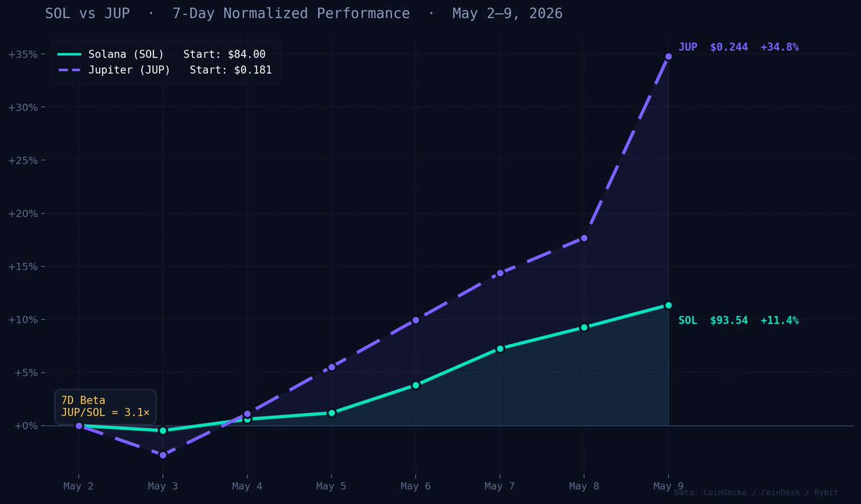The image size is (861, 504).
Task: Click the SOL data point on May 7
Action: point(500,348)
